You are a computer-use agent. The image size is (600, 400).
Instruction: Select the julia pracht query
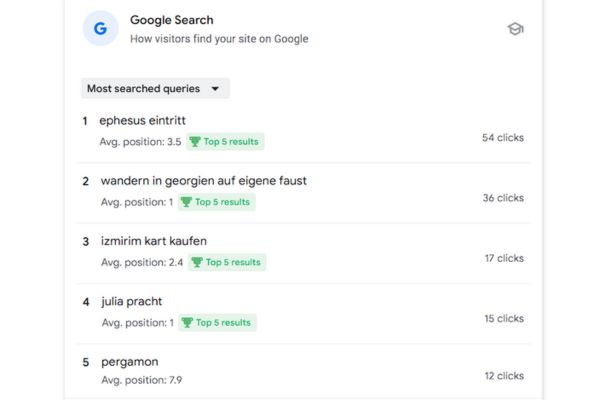coord(132,302)
